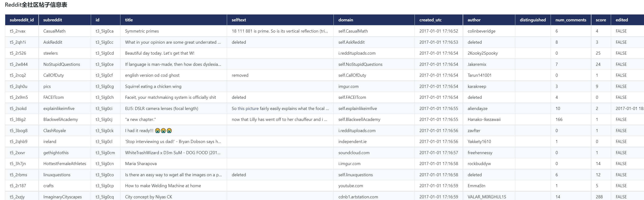Click the id column header
The height and width of the screenshot is (200, 644).
[x=105, y=20]
